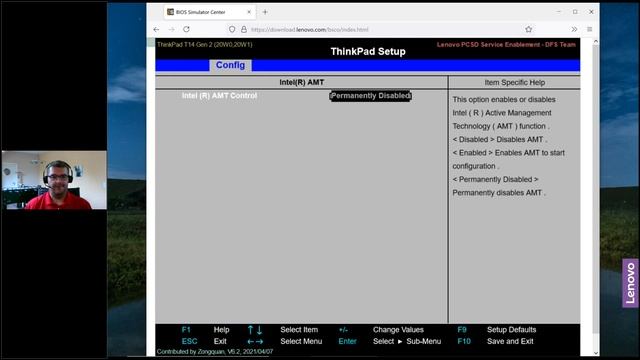Screen dimensions: 640x360
Task: Click the browser forward arrow
Action: coord(171,29)
